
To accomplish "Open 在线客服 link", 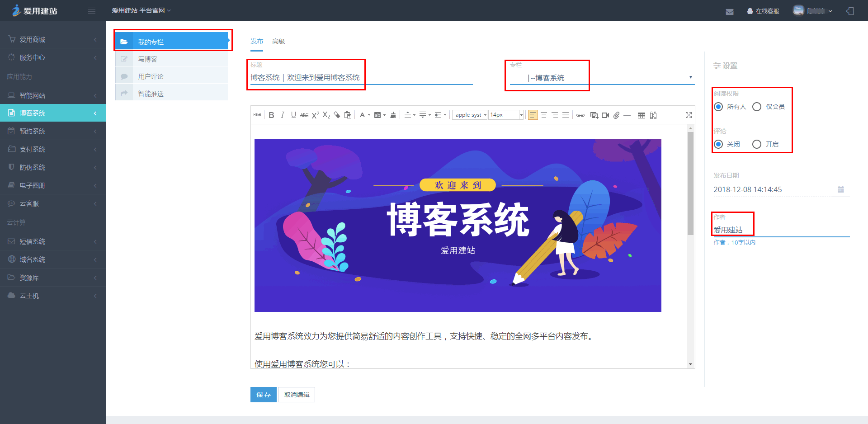I will pos(763,11).
